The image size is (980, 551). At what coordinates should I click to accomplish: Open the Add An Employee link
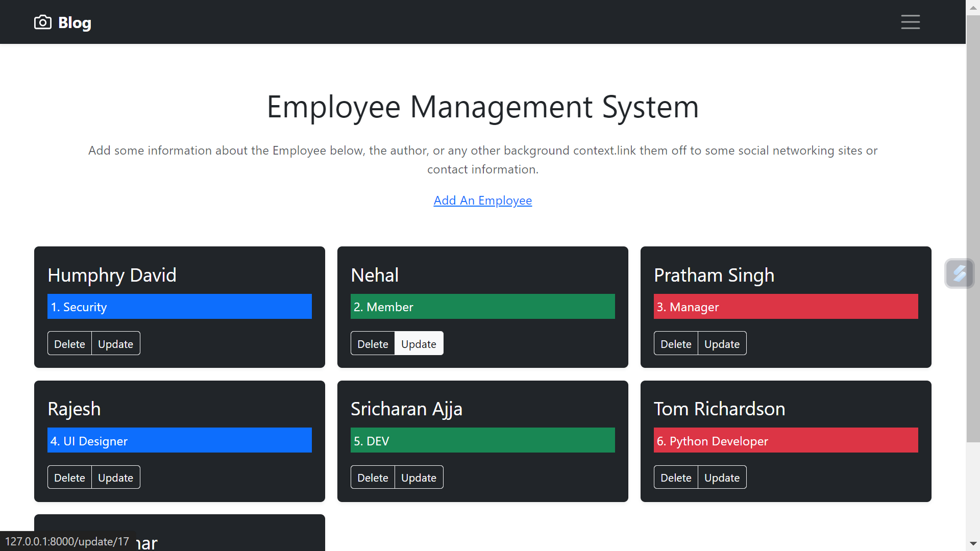(x=482, y=200)
